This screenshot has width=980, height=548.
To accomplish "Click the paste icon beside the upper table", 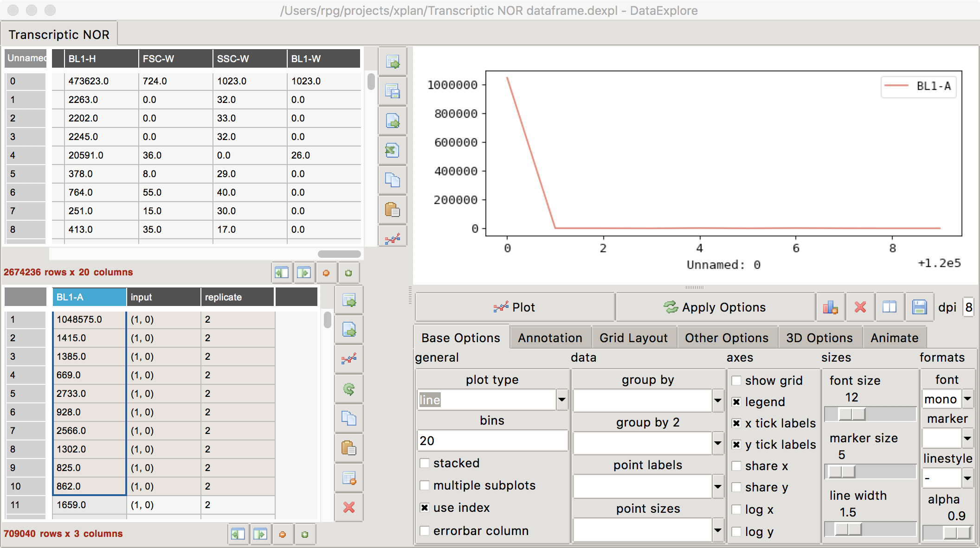I will click(392, 210).
